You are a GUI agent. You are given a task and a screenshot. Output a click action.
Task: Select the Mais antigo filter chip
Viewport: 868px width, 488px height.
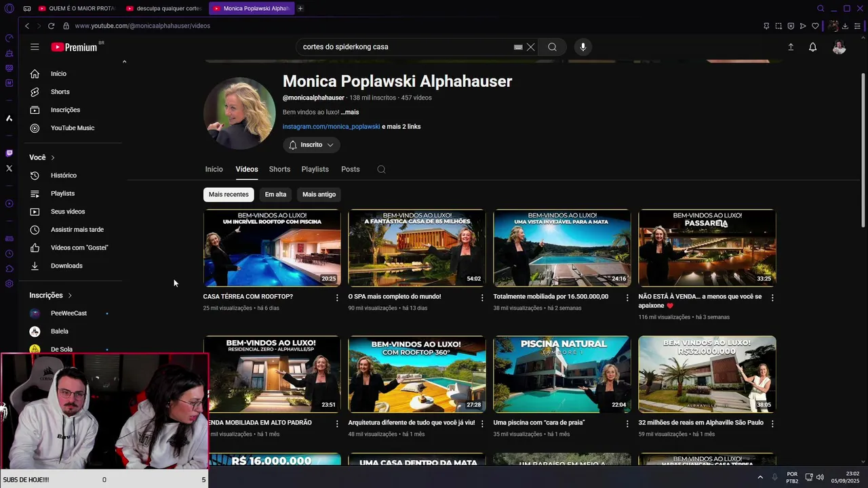[319, 195]
